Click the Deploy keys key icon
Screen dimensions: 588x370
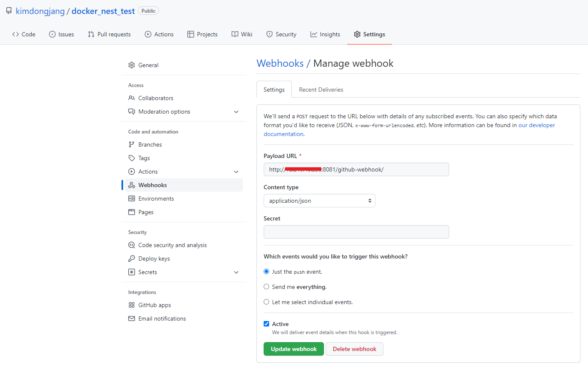(132, 258)
